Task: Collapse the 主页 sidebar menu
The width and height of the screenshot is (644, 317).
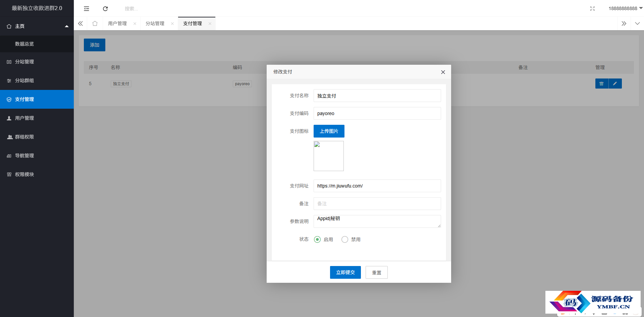Action: click(x=37, y=26)
